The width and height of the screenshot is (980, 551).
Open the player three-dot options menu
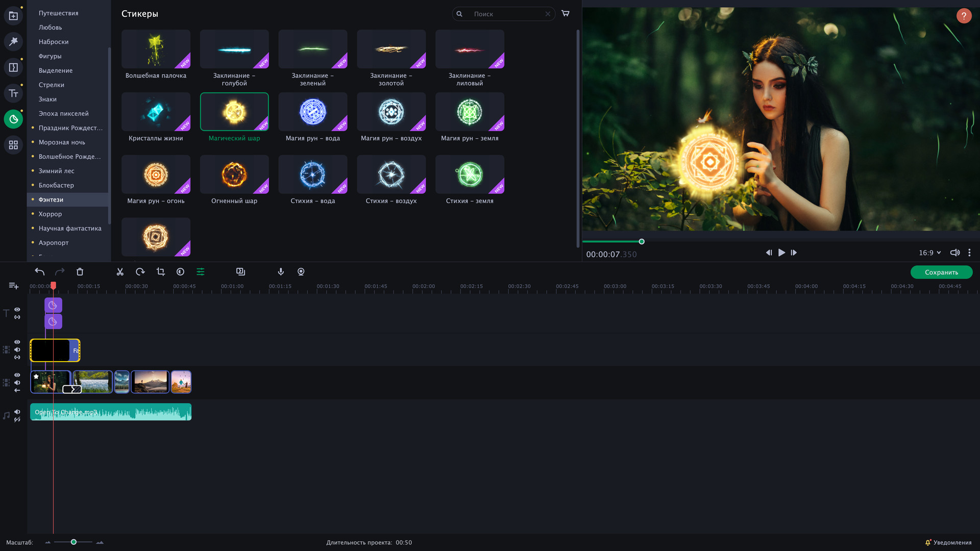coord(969,253)
